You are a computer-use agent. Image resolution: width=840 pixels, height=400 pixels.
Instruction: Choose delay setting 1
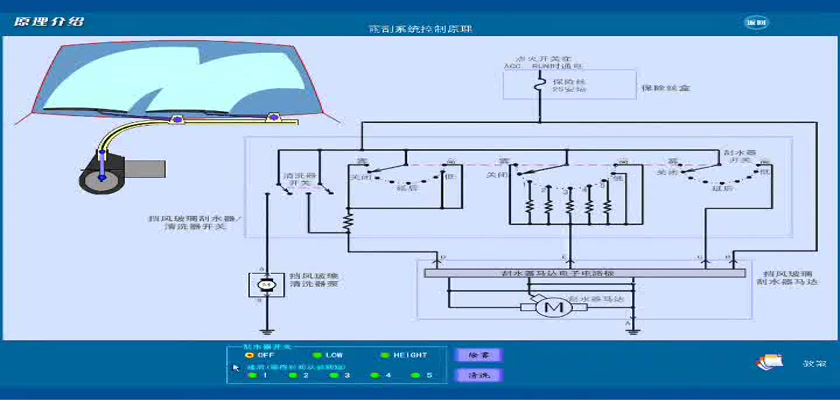click(252, 375)
